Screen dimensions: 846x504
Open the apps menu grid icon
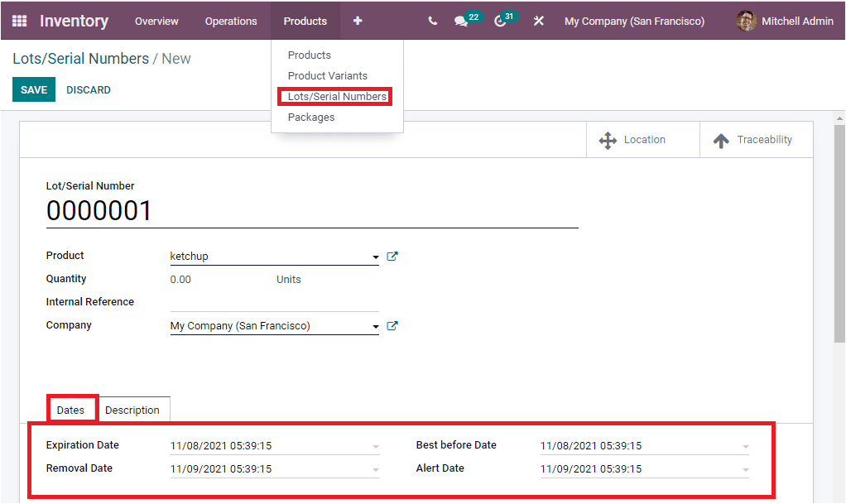pyautogui.click(x=18, y=21)
